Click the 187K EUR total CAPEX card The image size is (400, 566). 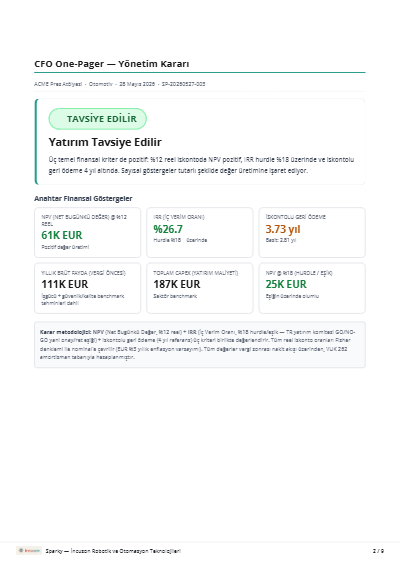[200, 288]
